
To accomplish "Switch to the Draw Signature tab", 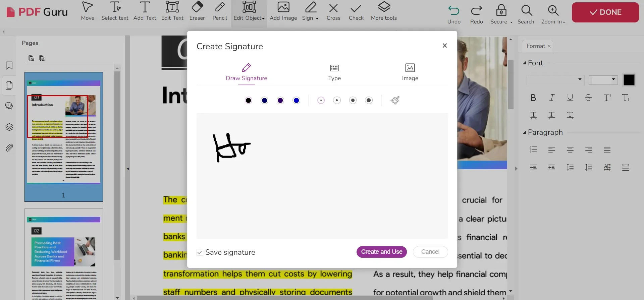I will tap(247, 72).
